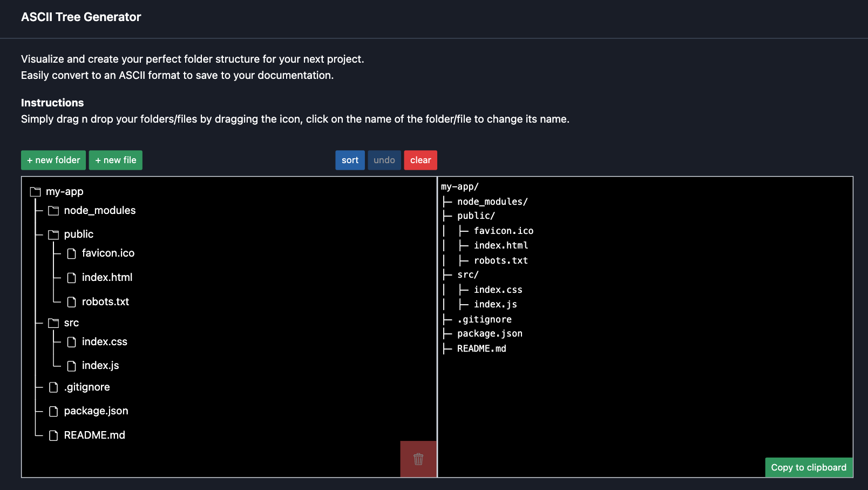This screenshot has height=490, width=868.
Task: Click the Instructions heading
Action: tap(52, 103)
